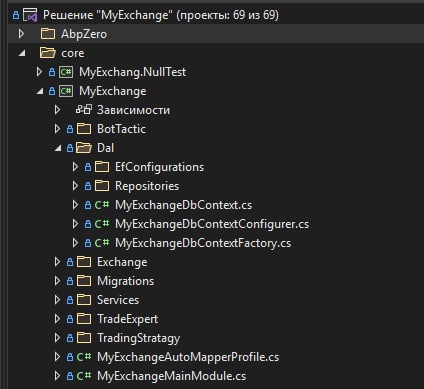The width and height of the screenshot is (424, 389).
Task: Click the AbpZero folder icon
Action: pos(48,34)
